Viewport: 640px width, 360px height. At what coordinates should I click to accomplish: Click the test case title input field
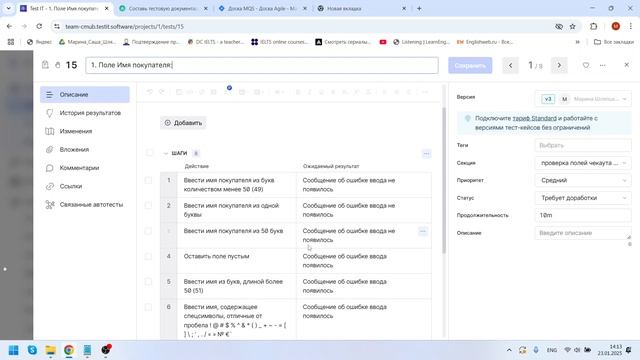pyautogui.click(x=262, y=65)
